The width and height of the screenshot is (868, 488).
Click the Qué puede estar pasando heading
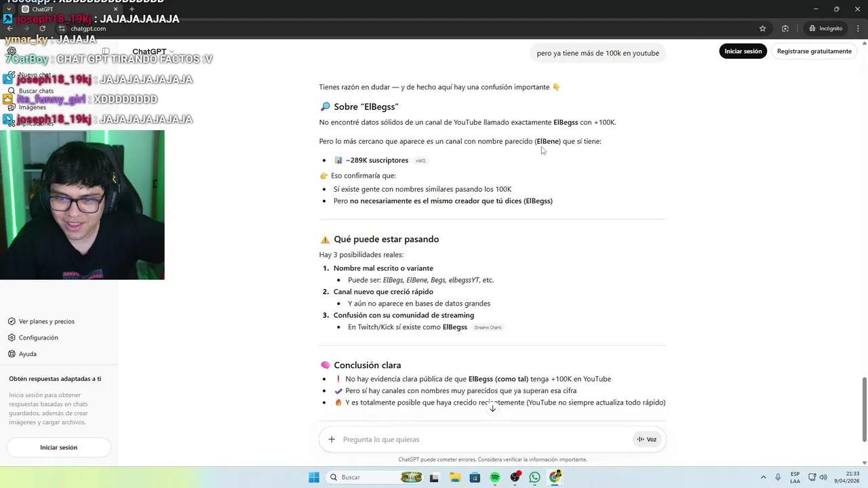pyautogui.click(x=386, y=239)
